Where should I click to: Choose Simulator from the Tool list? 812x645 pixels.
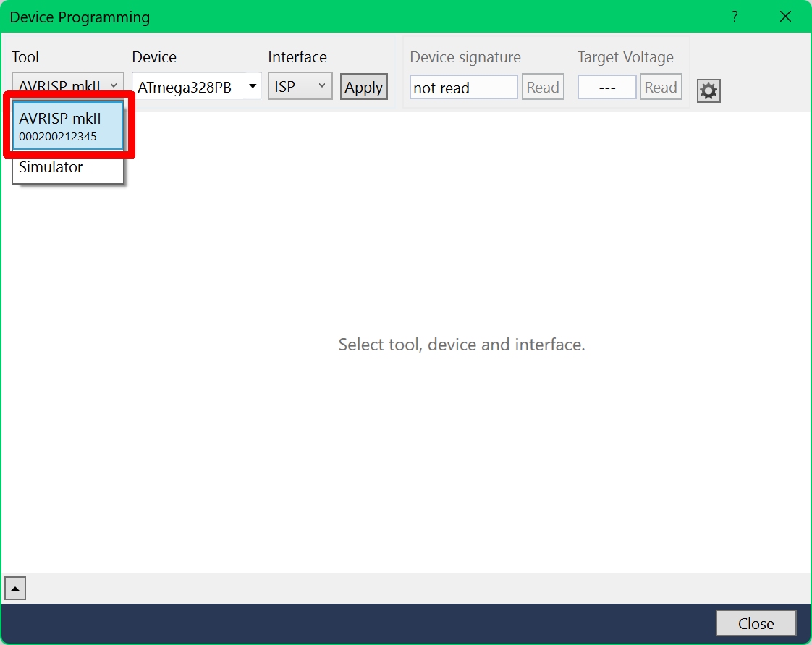point(68,167)
